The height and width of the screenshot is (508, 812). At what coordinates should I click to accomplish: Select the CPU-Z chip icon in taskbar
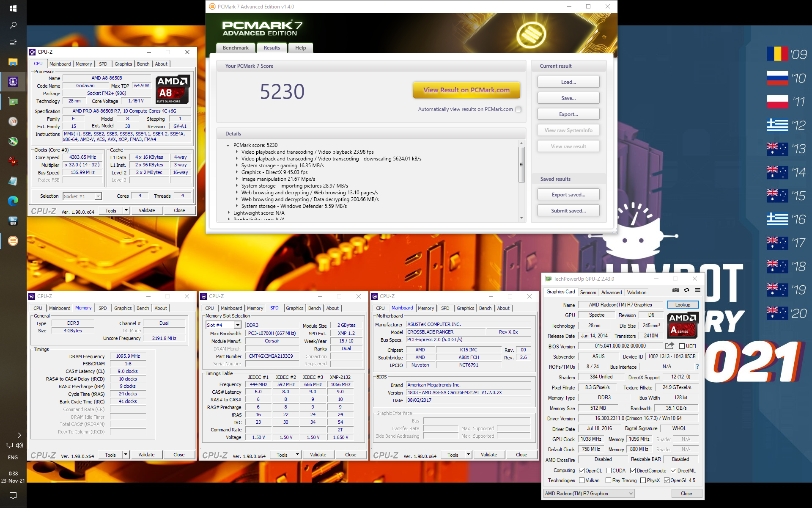[13, 82]
